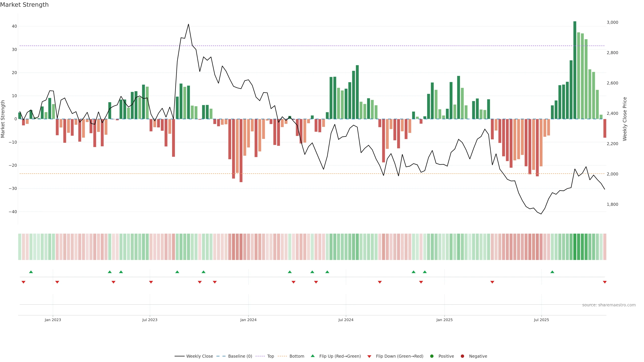Screen dimensions: 644x362
Task: Click the Jan 2023 x-axis label
Action: coord(53,320)
